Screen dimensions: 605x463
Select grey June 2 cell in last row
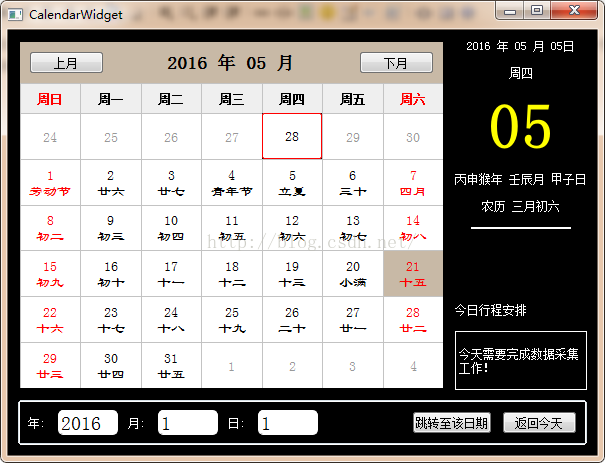click(x=292, y=365)
